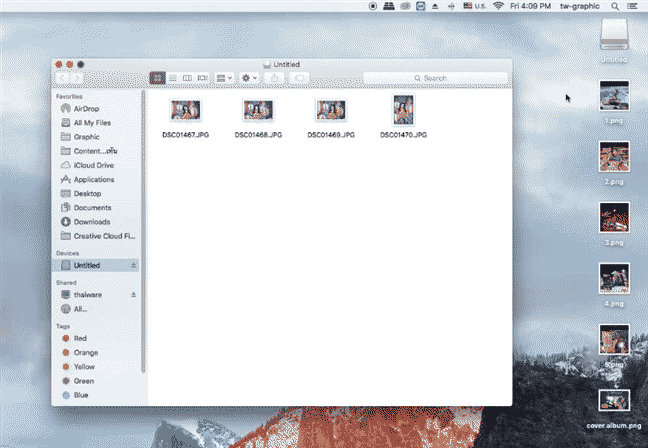Select the DSC01467.JPG thumbnail
648x448 pixels.
coord(186,110)
